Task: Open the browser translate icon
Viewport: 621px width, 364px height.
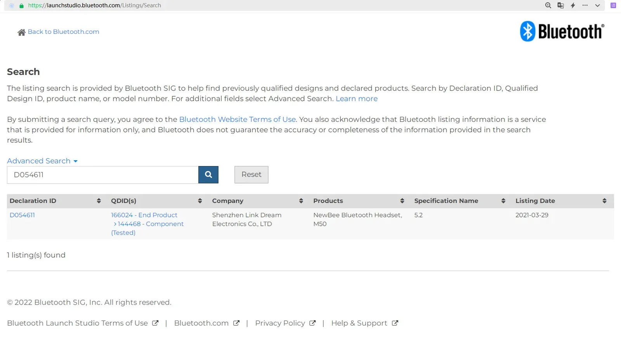Action: (x=560, y=5)
